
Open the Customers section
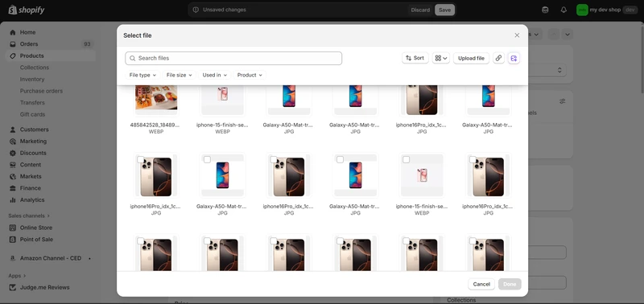[34, 129]
